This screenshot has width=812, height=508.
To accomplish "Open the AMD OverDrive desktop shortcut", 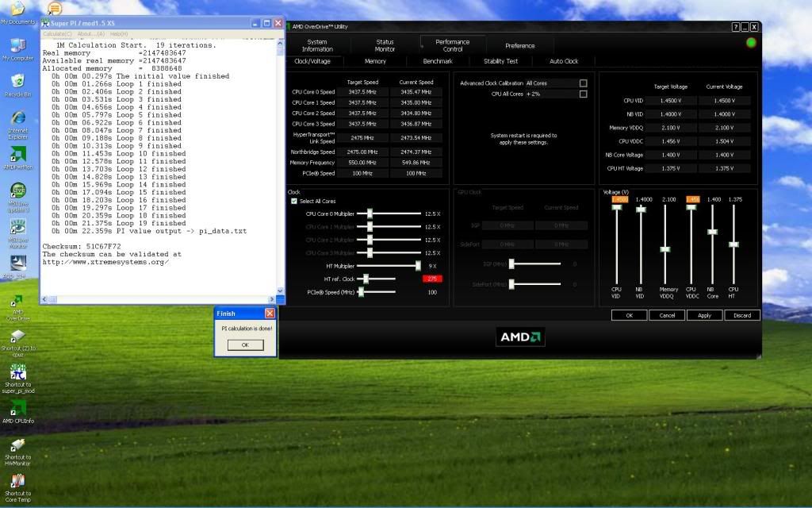I will pyautogui.click(x=17, y=302).
